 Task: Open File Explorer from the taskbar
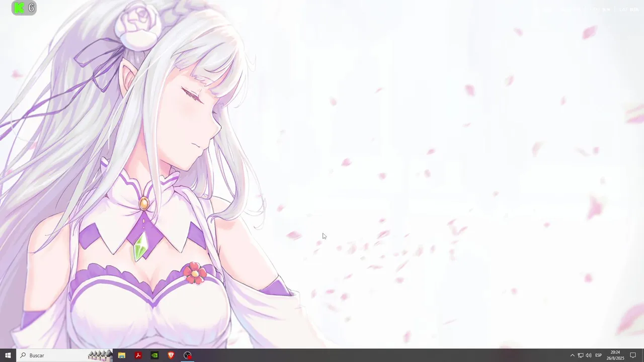(122, 355)
